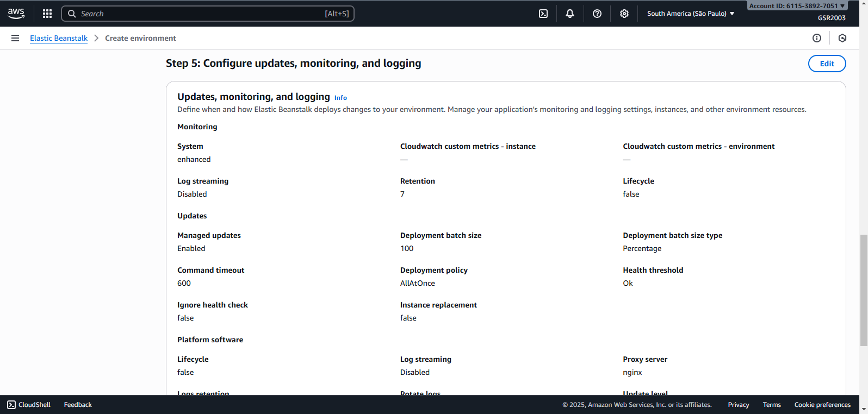Focus the AWS search field
This screenshot has height=414, width=868.
click(208, 14)
